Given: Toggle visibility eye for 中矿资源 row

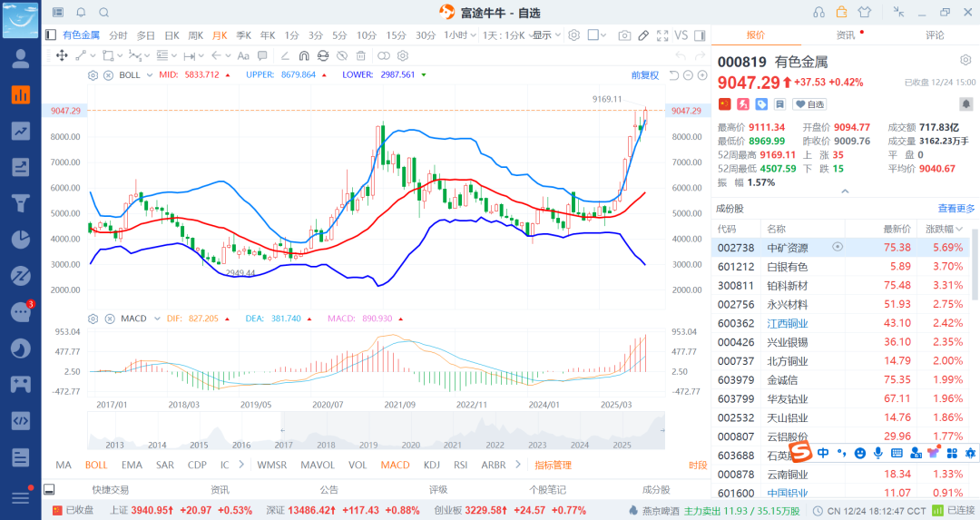Looking at the screenshot, I should tap(838, 247).
